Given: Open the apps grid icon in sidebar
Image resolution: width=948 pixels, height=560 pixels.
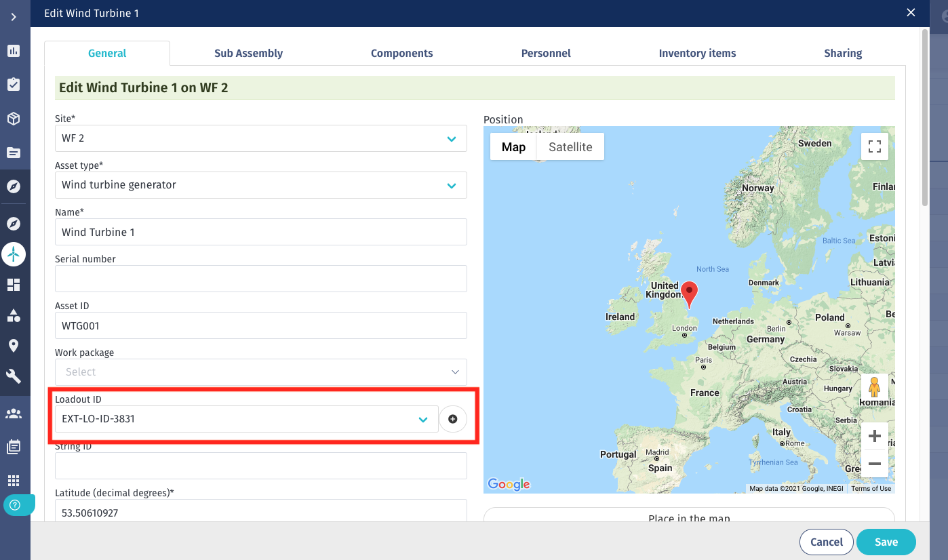Looking at the screenshot, I should coord(14,481).
